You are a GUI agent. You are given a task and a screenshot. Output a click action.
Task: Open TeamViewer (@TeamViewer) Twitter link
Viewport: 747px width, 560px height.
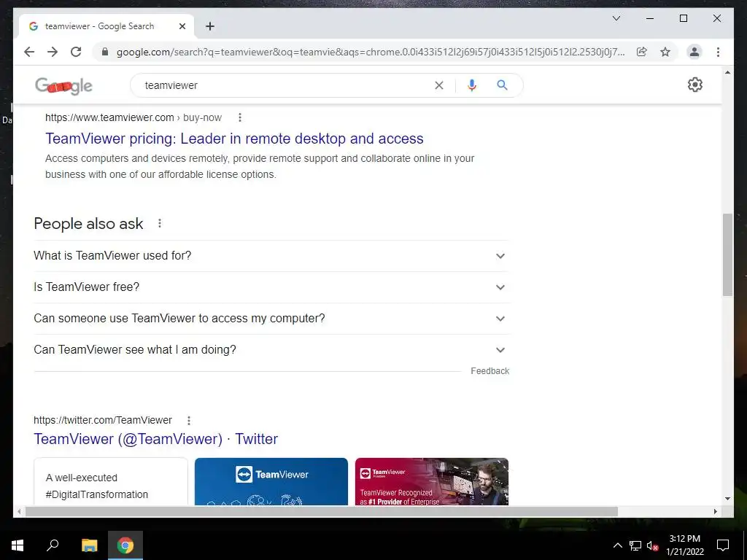[156, 439]
